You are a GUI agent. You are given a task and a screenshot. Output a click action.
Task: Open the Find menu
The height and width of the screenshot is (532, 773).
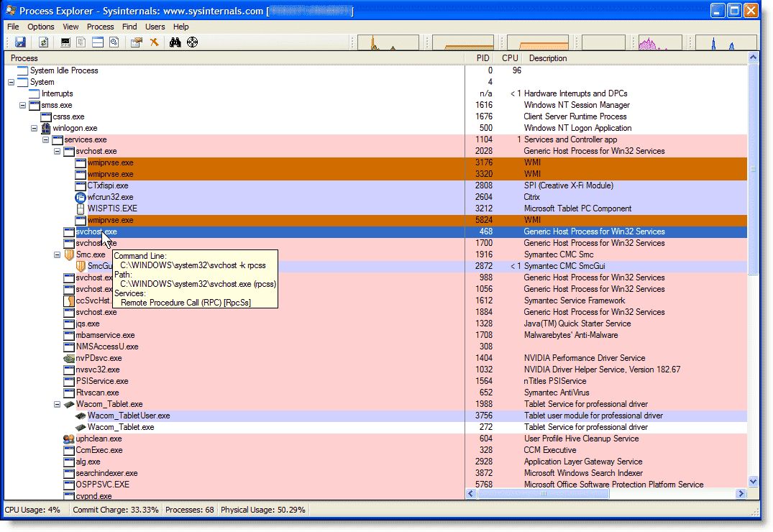pyautogui.click(x=129, y=27)
